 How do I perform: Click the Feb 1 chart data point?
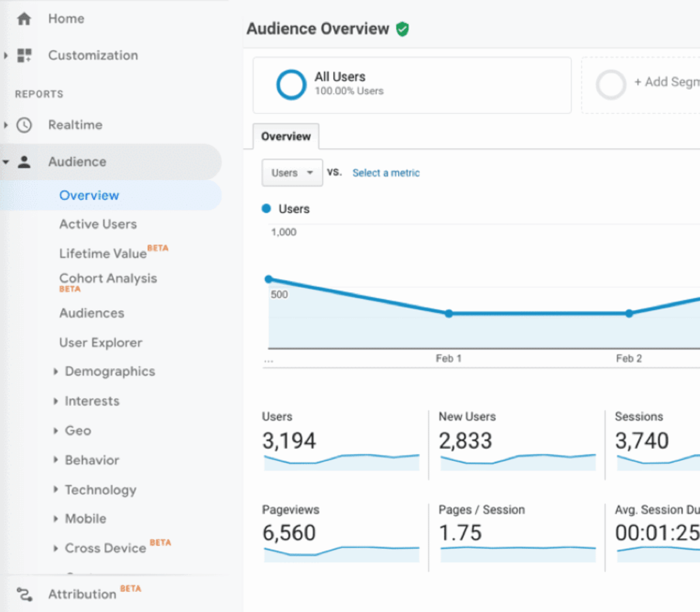pos(449,314)
